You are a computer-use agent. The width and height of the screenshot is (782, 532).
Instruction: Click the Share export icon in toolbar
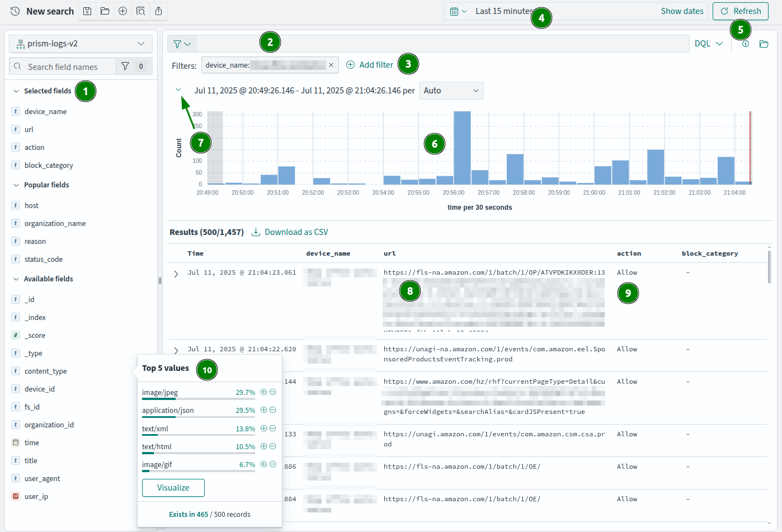pos(159,11)
